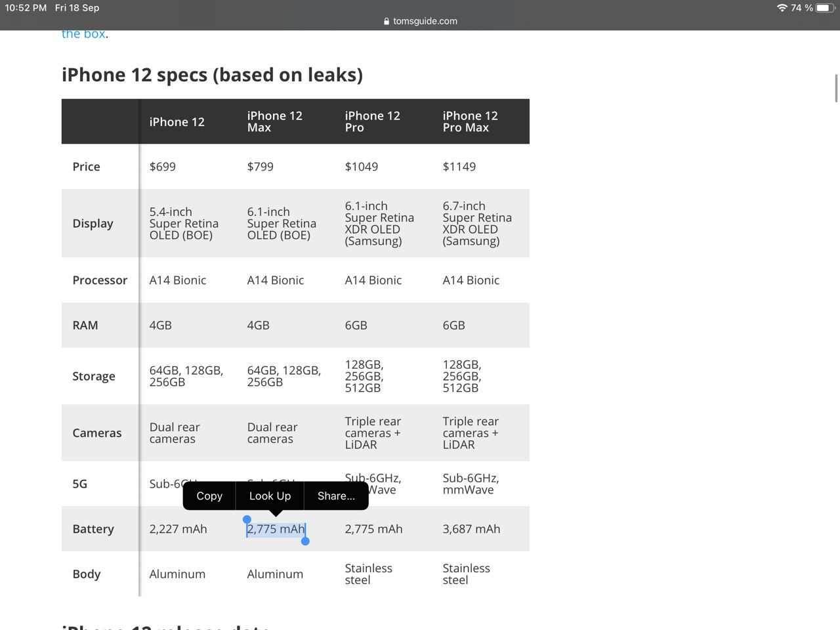This screenshot has width=840, height=630.
Task: Tap the 'Fri 18 Sep' date in the status bar
Action: click(77, 8)
